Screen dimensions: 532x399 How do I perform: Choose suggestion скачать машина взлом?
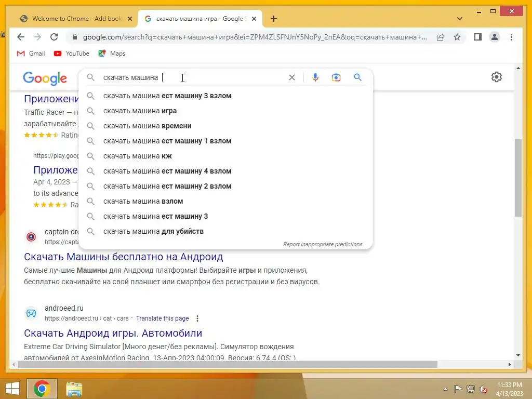pyautogui.click(x=225, y=201)
